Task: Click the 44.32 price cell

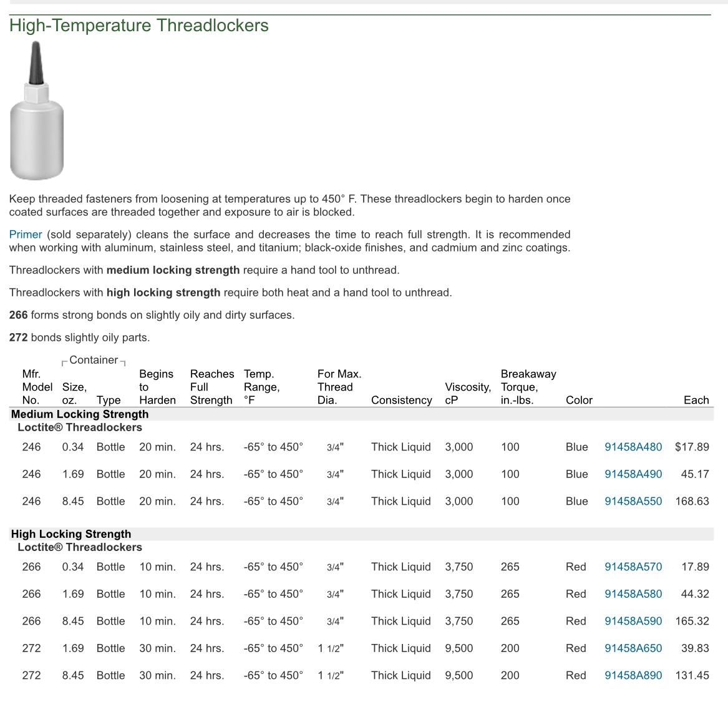Action: [x=695, y=593]
